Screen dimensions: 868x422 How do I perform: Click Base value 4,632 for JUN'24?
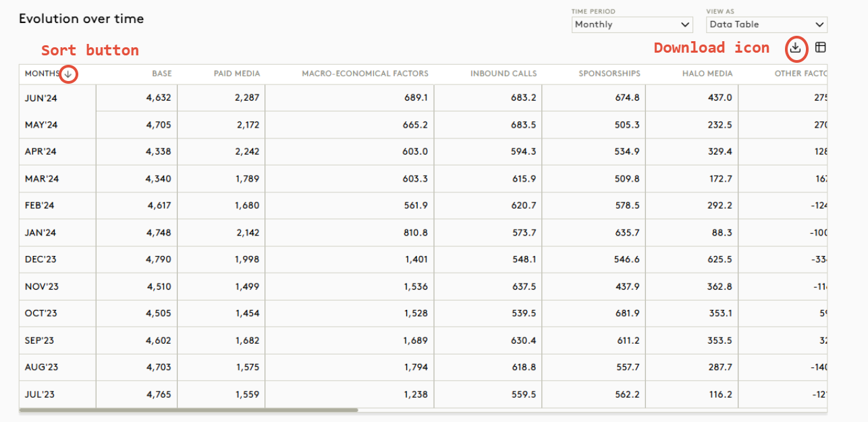[159, 97]
